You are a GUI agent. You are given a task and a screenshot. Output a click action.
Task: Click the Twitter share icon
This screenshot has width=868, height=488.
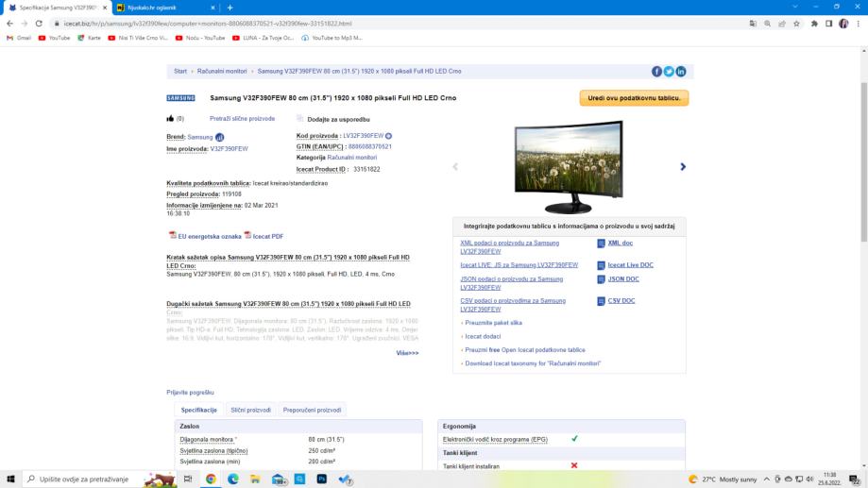click(669, 72)
